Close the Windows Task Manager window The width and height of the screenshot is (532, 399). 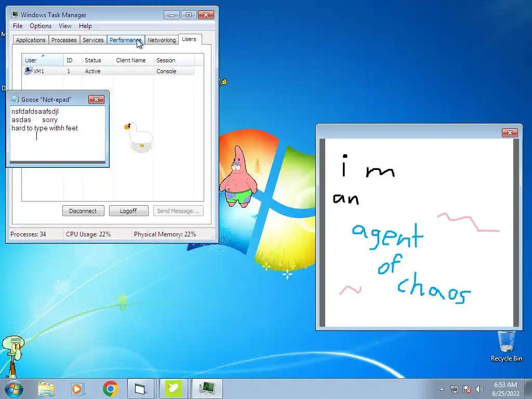tap(206, 15)
